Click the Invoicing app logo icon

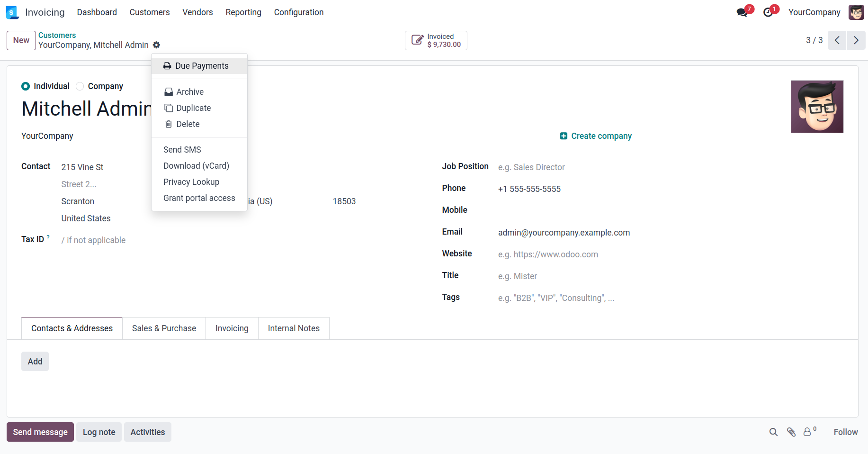12,12
